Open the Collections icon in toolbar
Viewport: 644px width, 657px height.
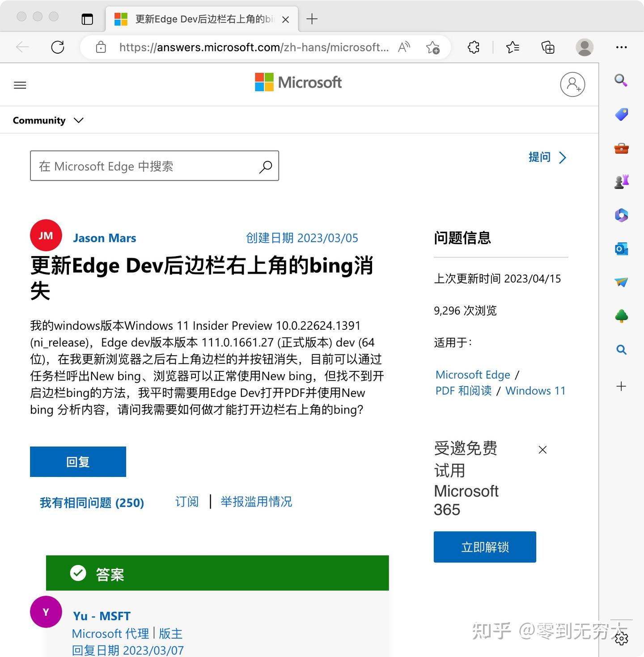548,47
